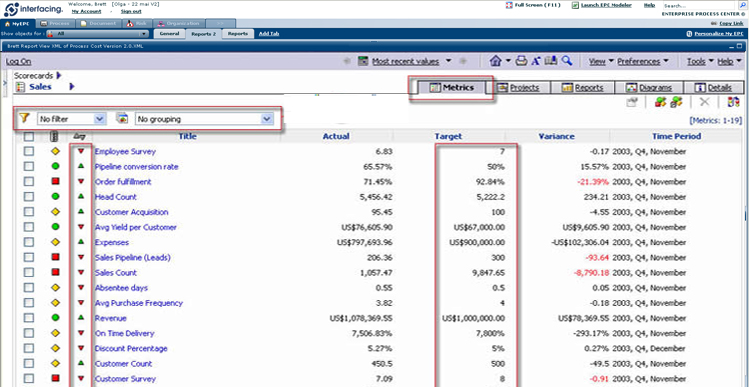The image size is (749, 387).
Task: Check the Customer Count row checkbox
Action: 29,364
